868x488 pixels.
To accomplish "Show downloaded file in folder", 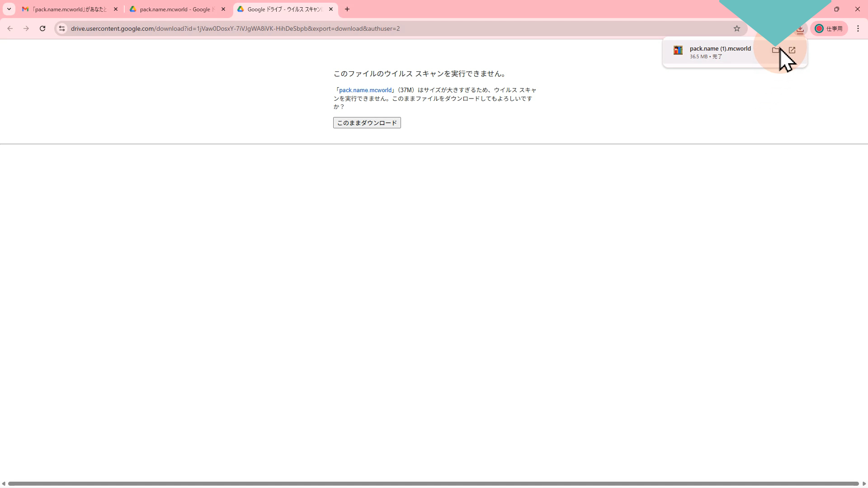I will pyautogui.click(x=776, y=50).
